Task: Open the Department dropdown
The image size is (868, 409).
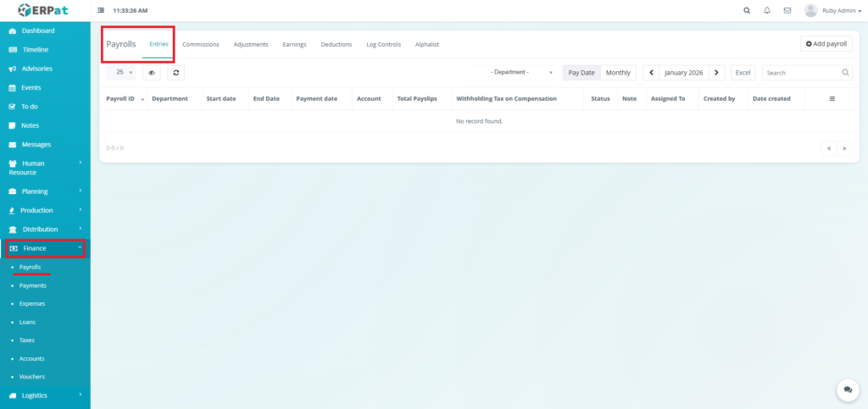Action: [x=511, y=73]
